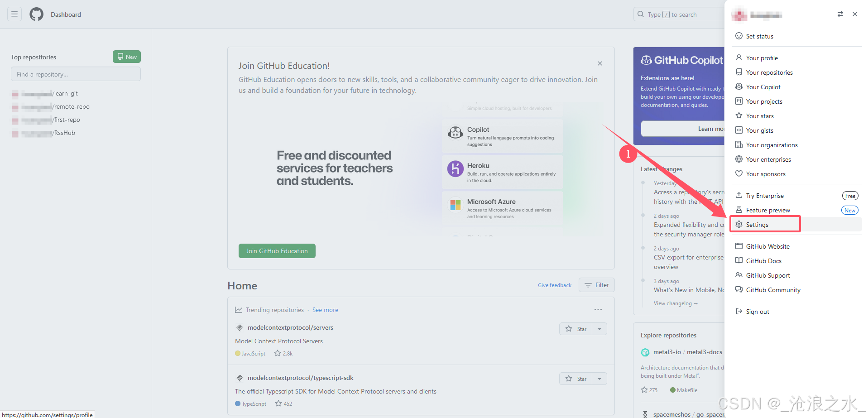Screen dimensions: 868x418
Task: Click Dashboard title in header
Action: (x=66, y=14)
